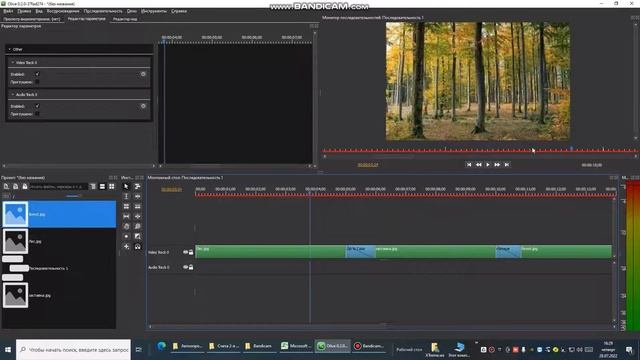640x360 pixels.
Task: Open the Последовательность menu
Action: click(x=103, y=11)
